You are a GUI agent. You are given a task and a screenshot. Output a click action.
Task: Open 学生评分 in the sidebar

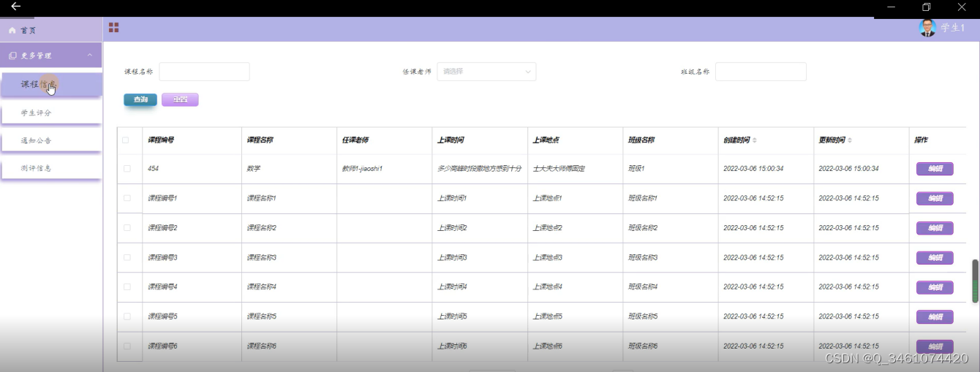pos(50,113)
